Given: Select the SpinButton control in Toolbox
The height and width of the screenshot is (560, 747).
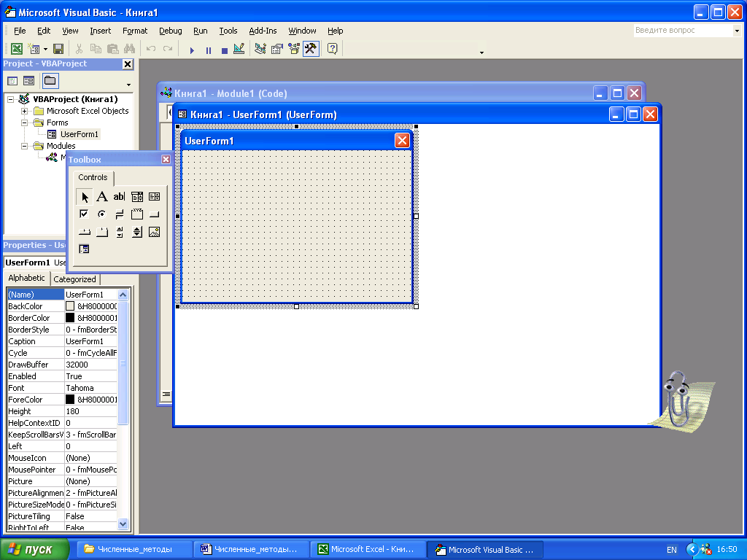Looking at the screenshot, I should [x=136, y=232].
